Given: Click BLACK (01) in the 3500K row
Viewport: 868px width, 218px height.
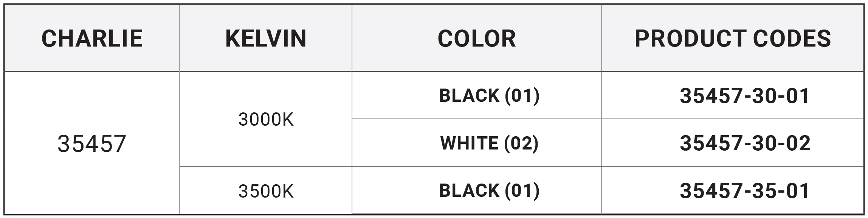Looking at the screenshot, I should point(489,190).
